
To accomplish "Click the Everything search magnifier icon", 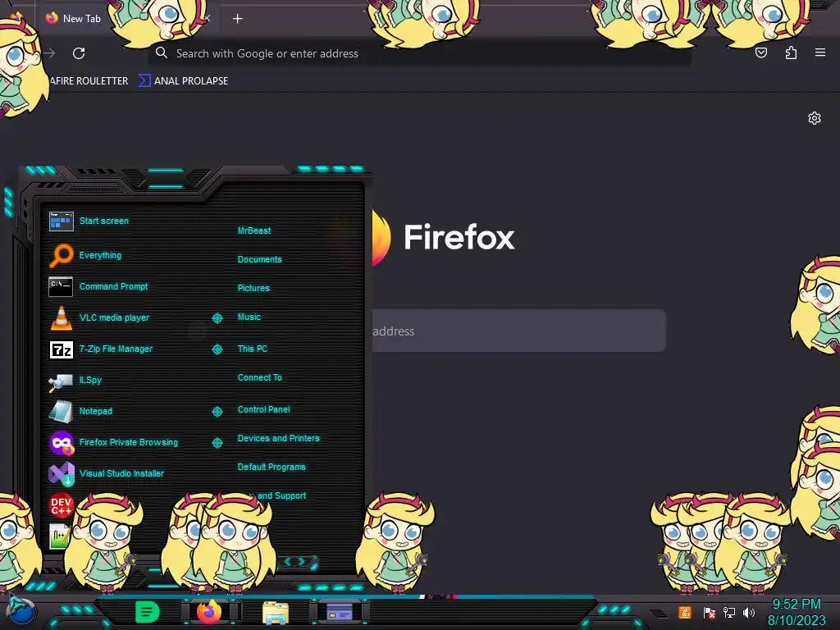I will (61, 255).
